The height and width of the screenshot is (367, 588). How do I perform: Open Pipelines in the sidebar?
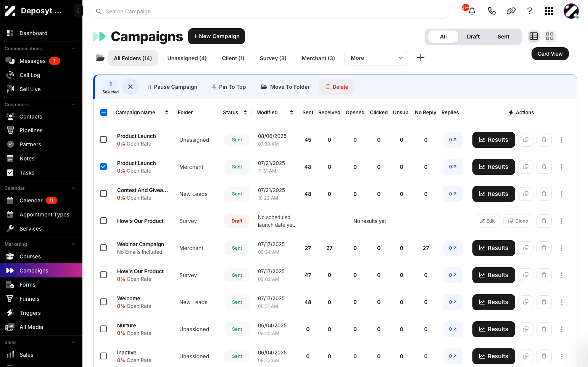41,130
